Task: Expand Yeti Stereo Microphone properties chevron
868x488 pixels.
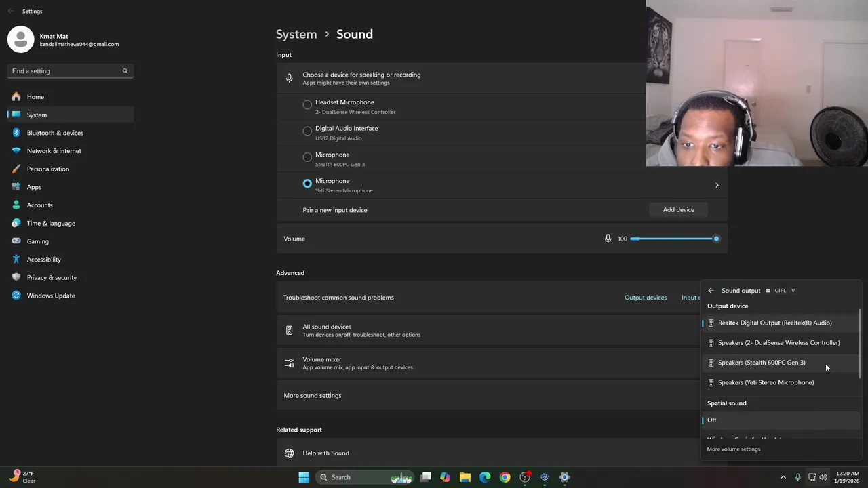Action: [717, 185]
